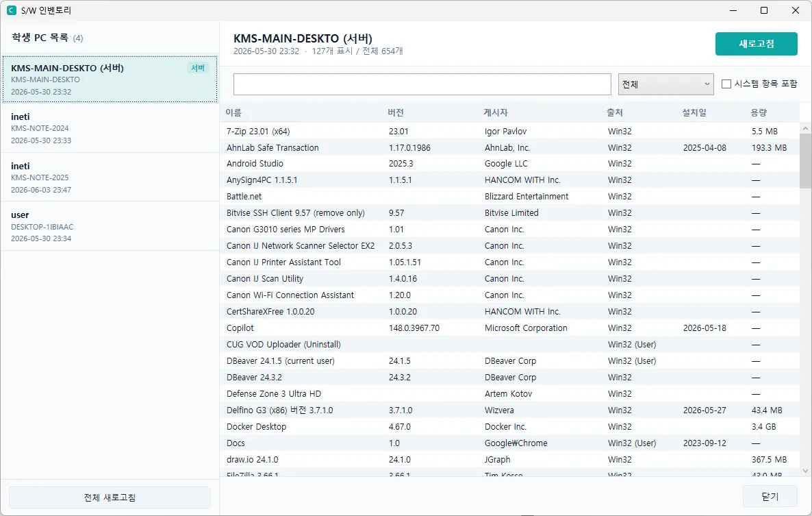The height and width of the screenshot is (516, 812).
Task: Select Canon IJ Network Scanner Selector EX2
Action: pyautogui.click(x=510, y=246)
